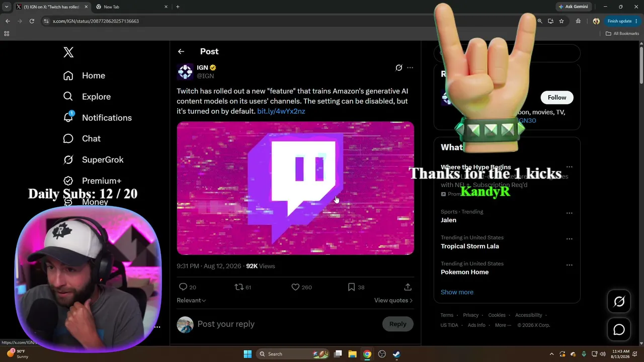644x362 pixels.
Task: Open the floating chat messages button
Action: point(619,330)
